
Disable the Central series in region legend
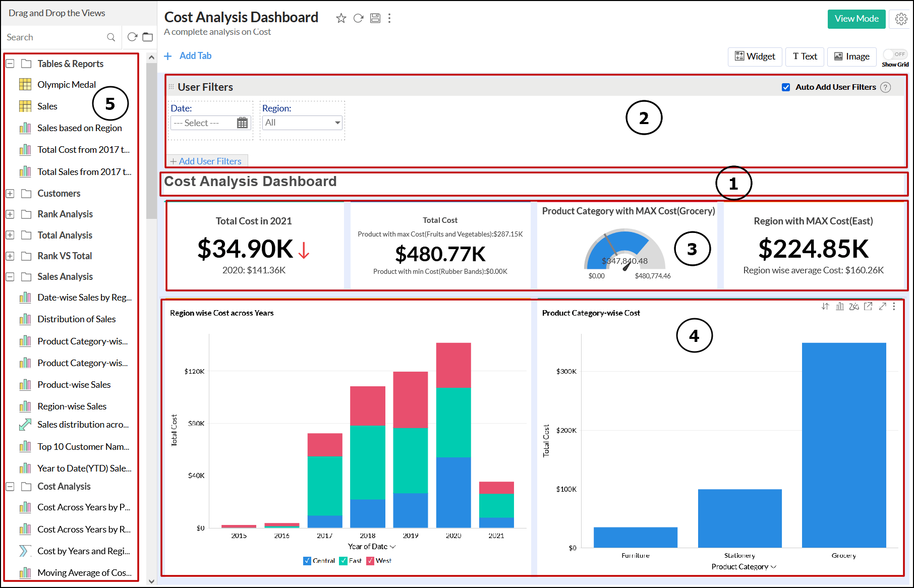307,561
